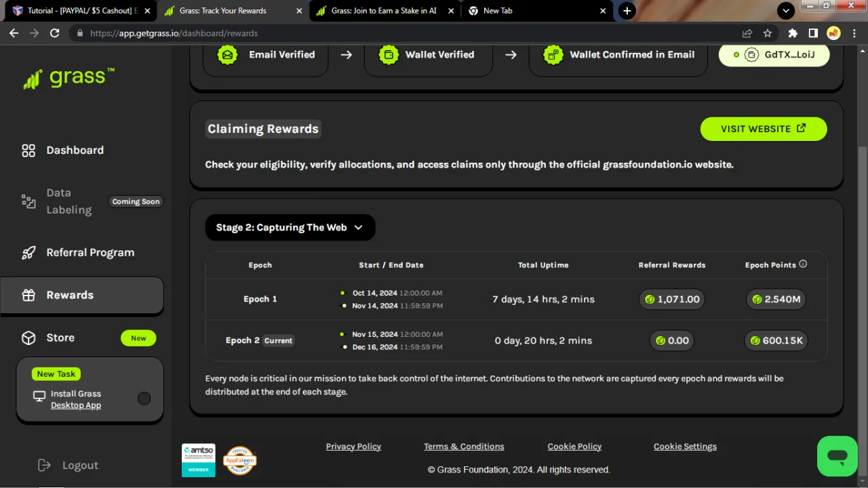Toggle the Install Grass Desktop App task circle
This screenshot has height=488, width=868.
144,399
